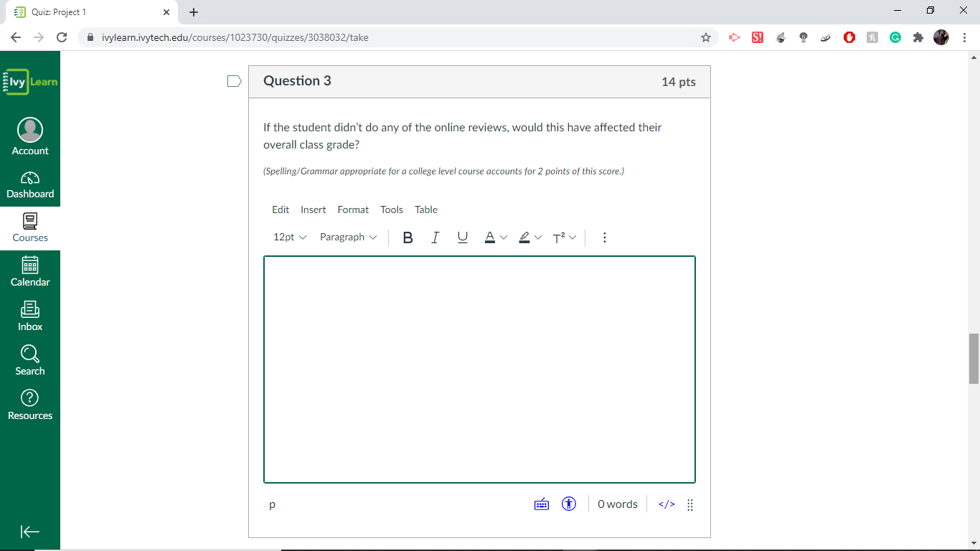This screenshot has height=551, width=980.
Task: Toggle underline formatting
Action: tap(462, 237)
